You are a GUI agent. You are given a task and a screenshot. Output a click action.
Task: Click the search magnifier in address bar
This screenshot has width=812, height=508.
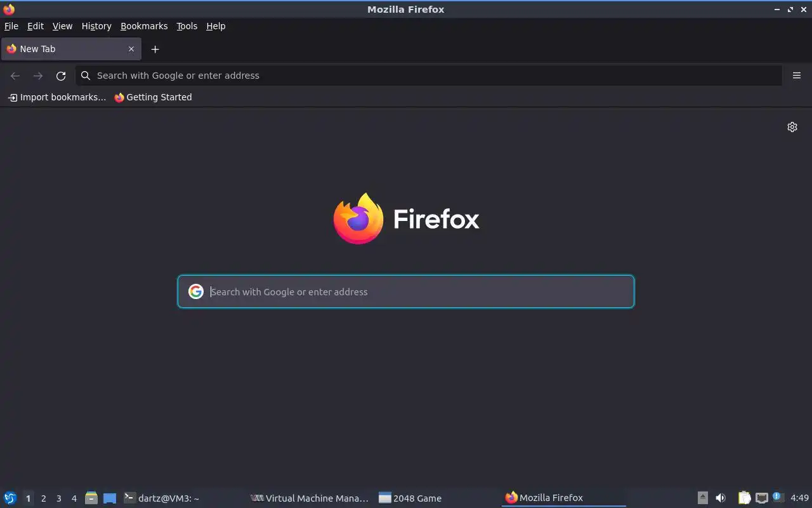[x=86, y=76]
